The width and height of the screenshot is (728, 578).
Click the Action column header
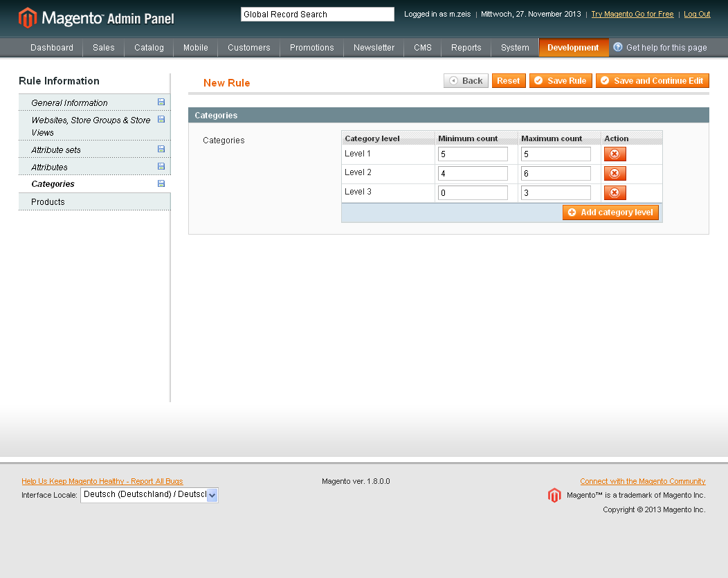coord(631,138)
